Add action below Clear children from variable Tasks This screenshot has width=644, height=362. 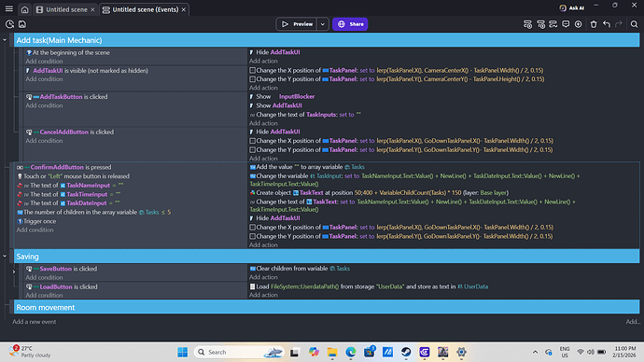coord(263,277)
